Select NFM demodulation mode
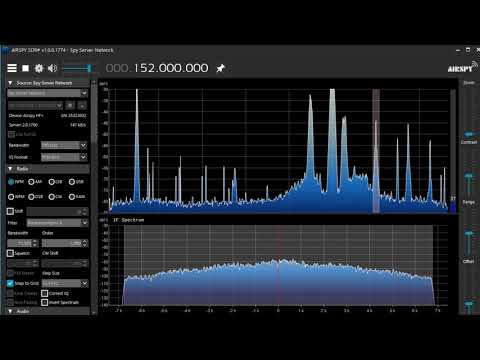 click(11, 182)
